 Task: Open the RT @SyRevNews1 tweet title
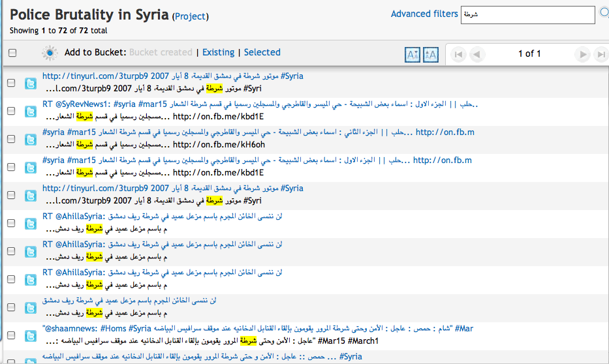click(x=260, y=104)
